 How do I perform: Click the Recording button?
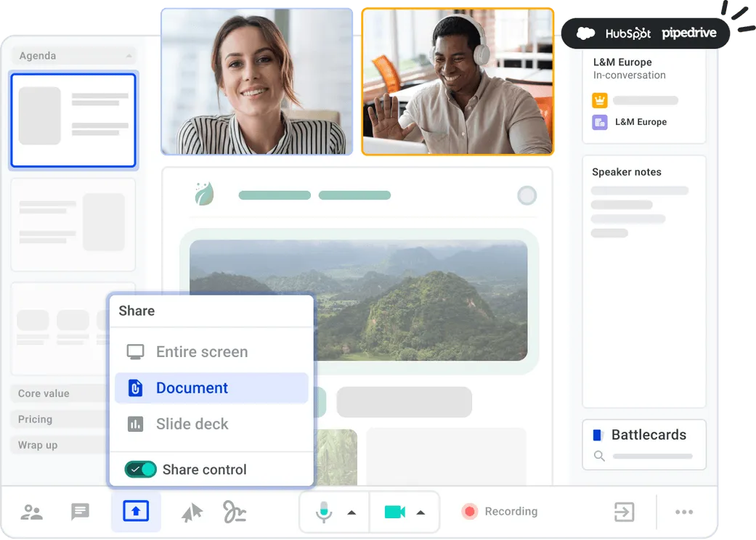tap(499, 512)
